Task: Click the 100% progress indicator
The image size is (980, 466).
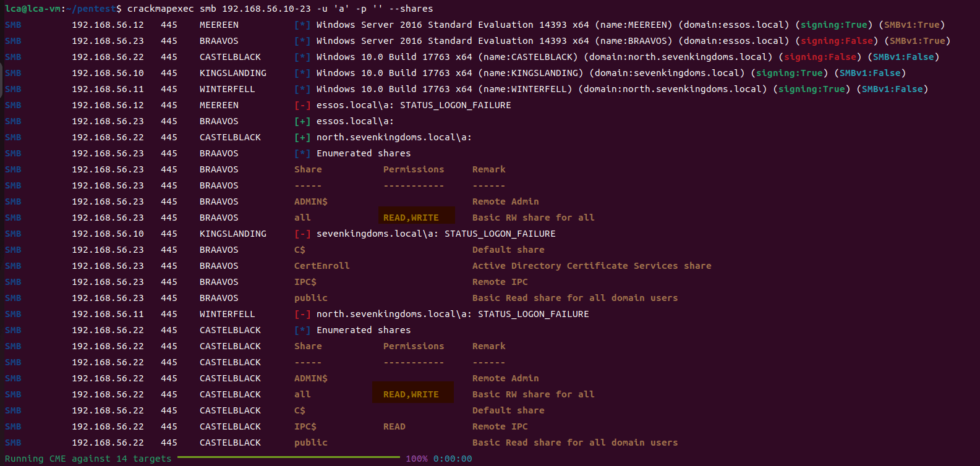Action: 416,459
